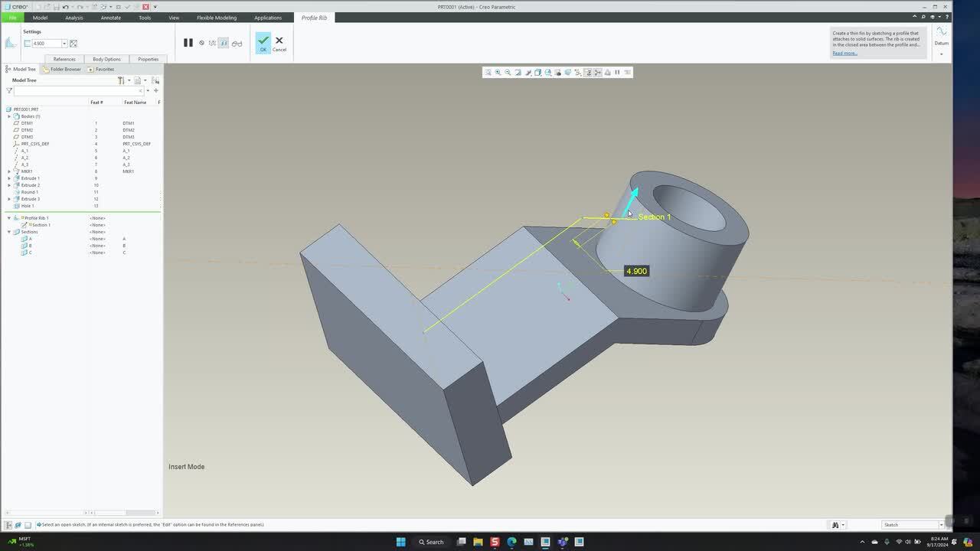Open the Read more help link
980x551 pixels.
coord(844,53)
